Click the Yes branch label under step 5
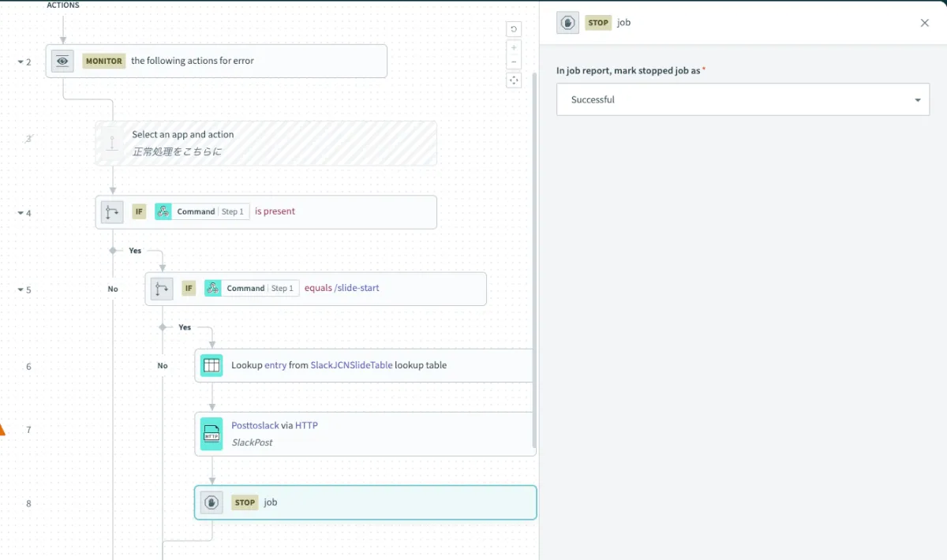947x560 pixels. (185, 327)
